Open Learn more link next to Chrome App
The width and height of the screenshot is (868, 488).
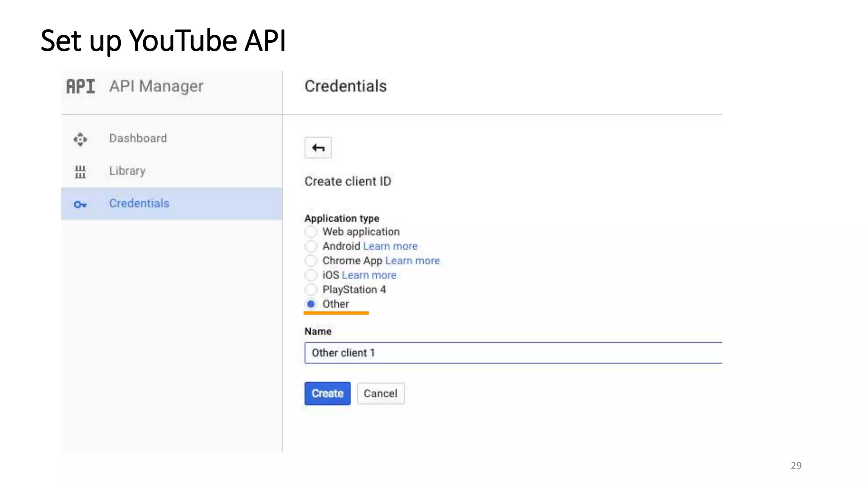(412, 261)
